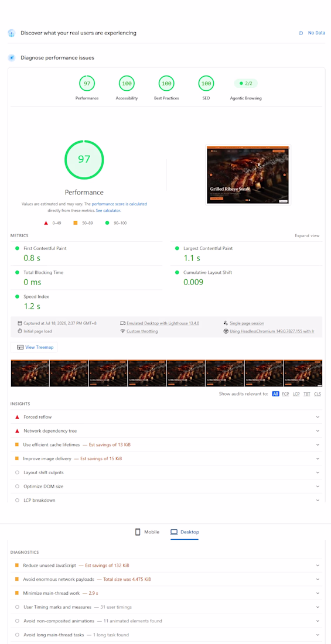Click the Performance score gauge at top
Screen dimensions: 331x644
point(87,83)
